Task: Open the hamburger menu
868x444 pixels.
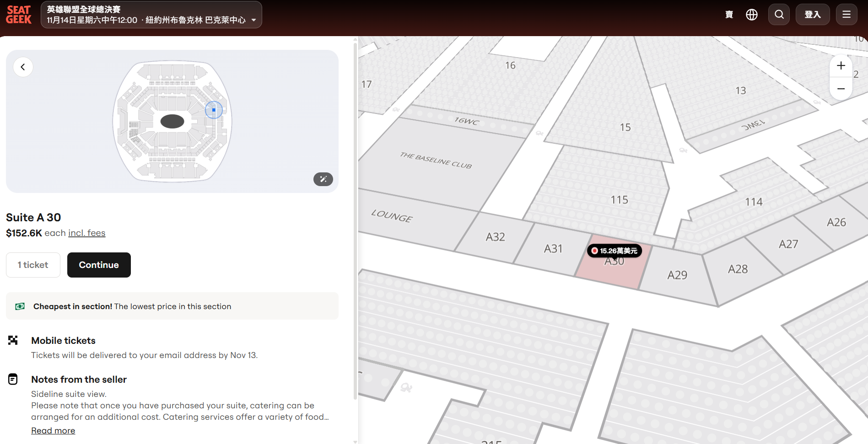Action: coord(846,15)
